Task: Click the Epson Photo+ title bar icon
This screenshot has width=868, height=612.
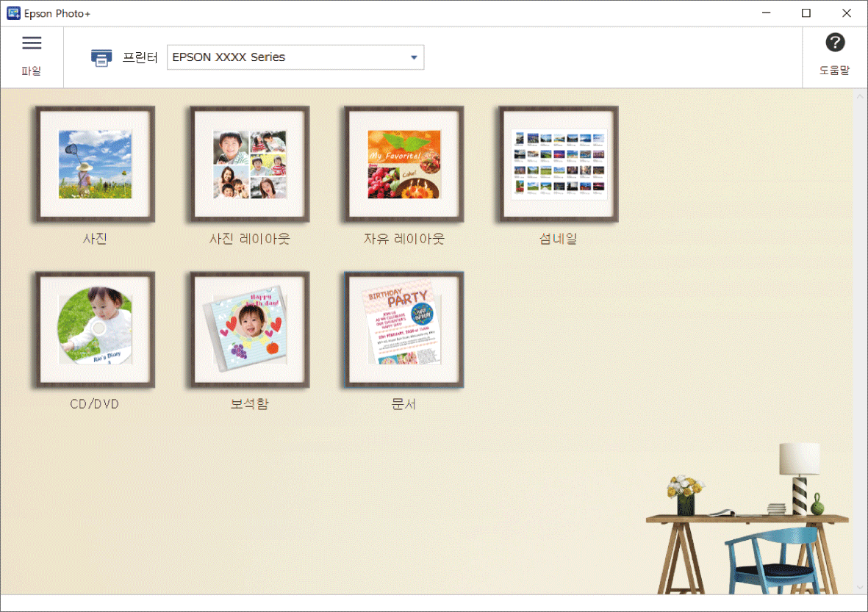Action: 12,13
